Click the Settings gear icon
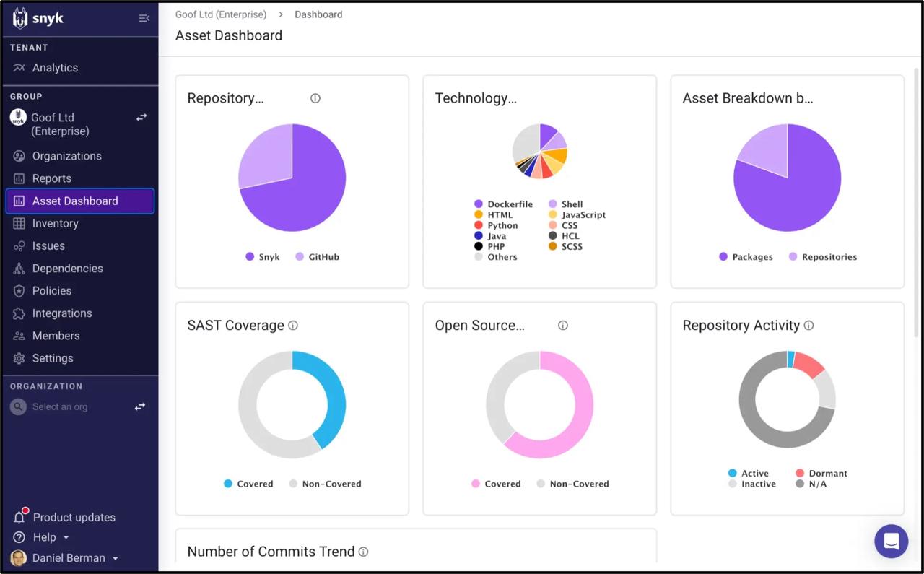Screen dimensions: 924x574 point(19,358)
